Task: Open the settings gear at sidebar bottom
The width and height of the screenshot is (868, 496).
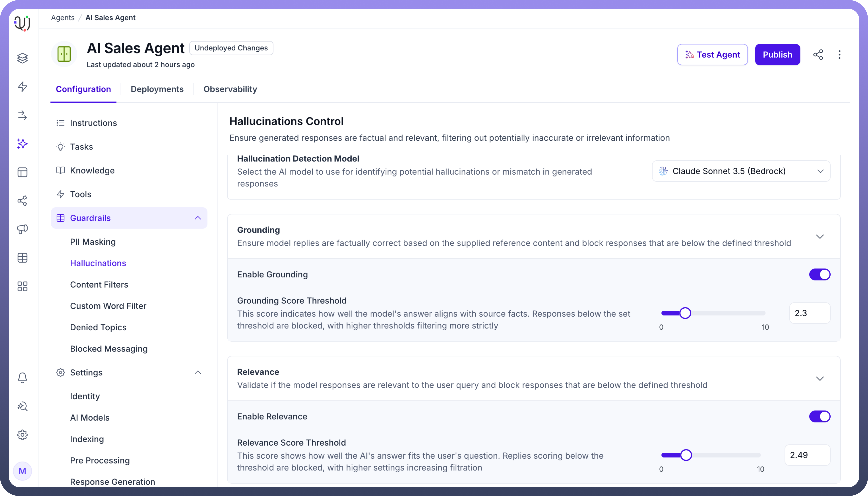Action: tap(23, 435)
